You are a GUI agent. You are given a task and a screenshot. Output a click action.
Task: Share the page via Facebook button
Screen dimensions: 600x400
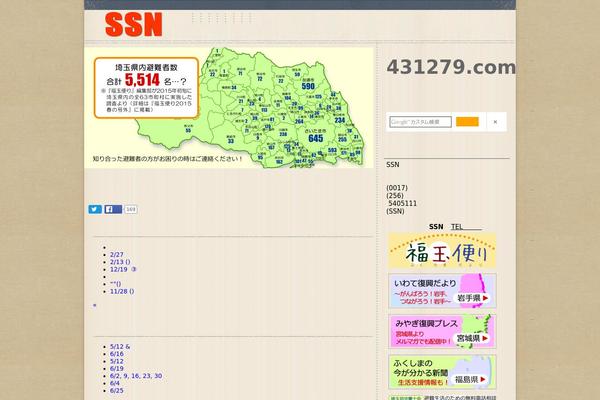point(113,209)
